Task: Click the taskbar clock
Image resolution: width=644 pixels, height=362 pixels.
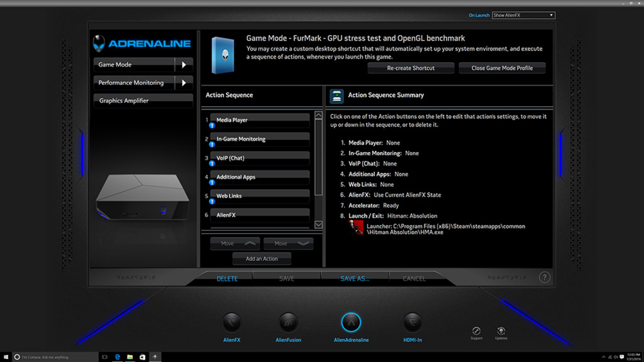Action: (634, 357)
